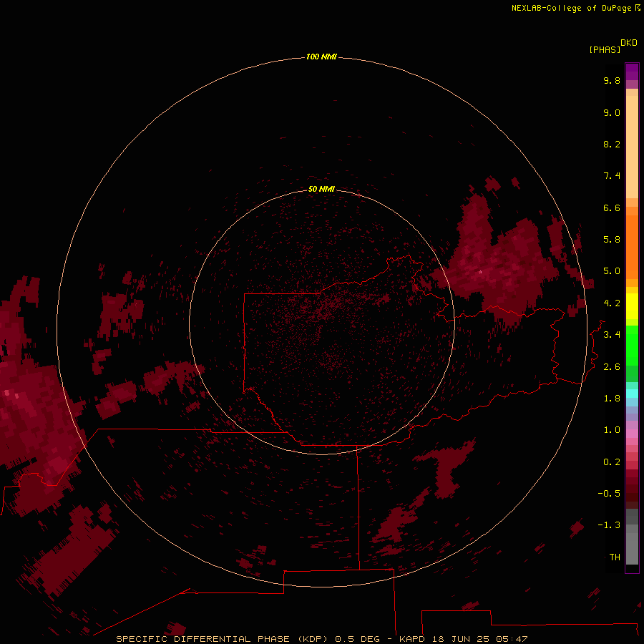
Task: Click the 7.4 scale label
Action: 612,176
